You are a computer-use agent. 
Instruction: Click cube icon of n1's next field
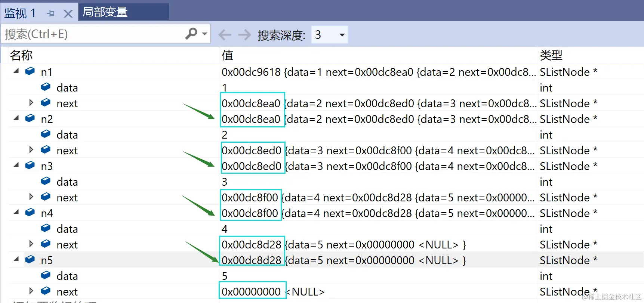coord(46,102)
